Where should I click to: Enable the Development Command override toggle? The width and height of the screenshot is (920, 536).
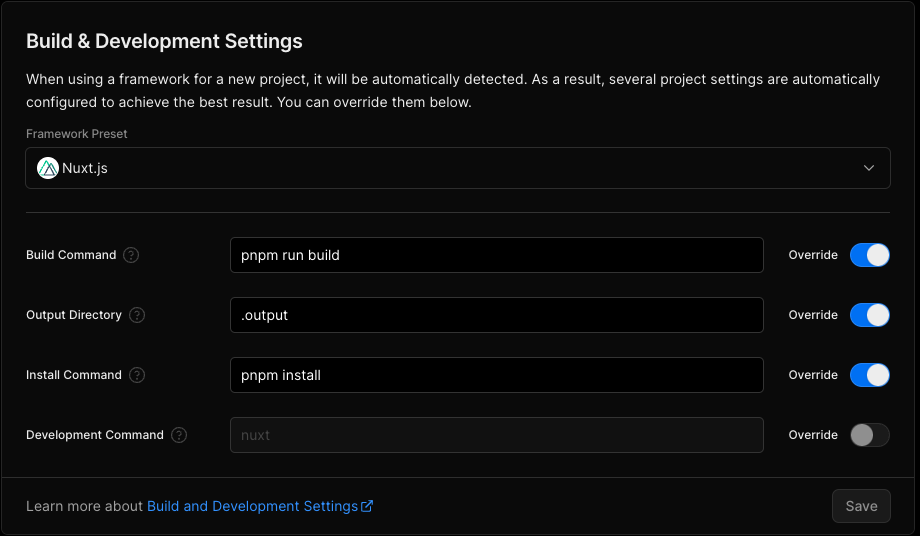(870, 435)
